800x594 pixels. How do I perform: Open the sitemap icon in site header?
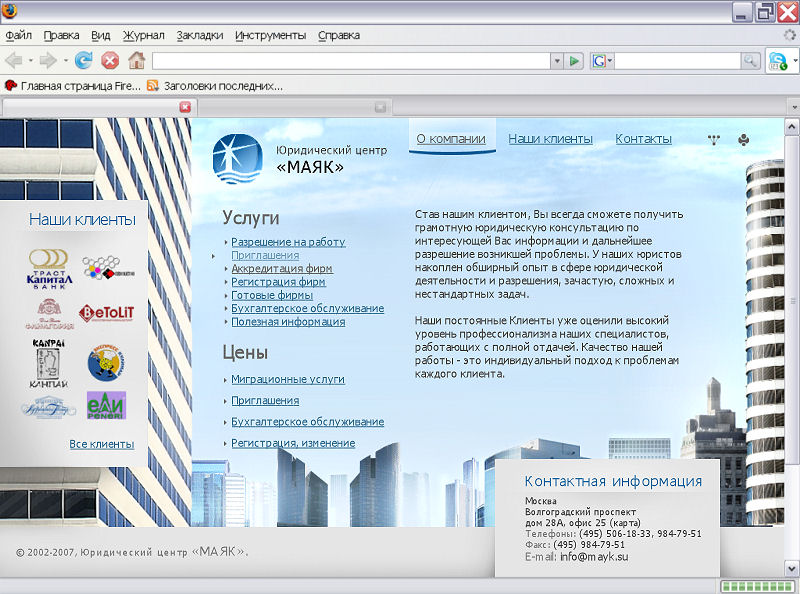point(714,139)
